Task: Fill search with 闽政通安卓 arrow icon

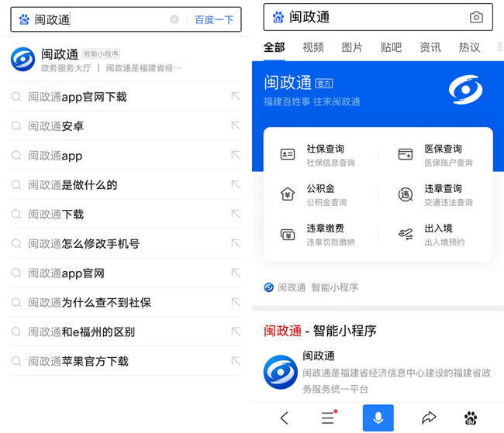Action: click(x=236, y=125)
